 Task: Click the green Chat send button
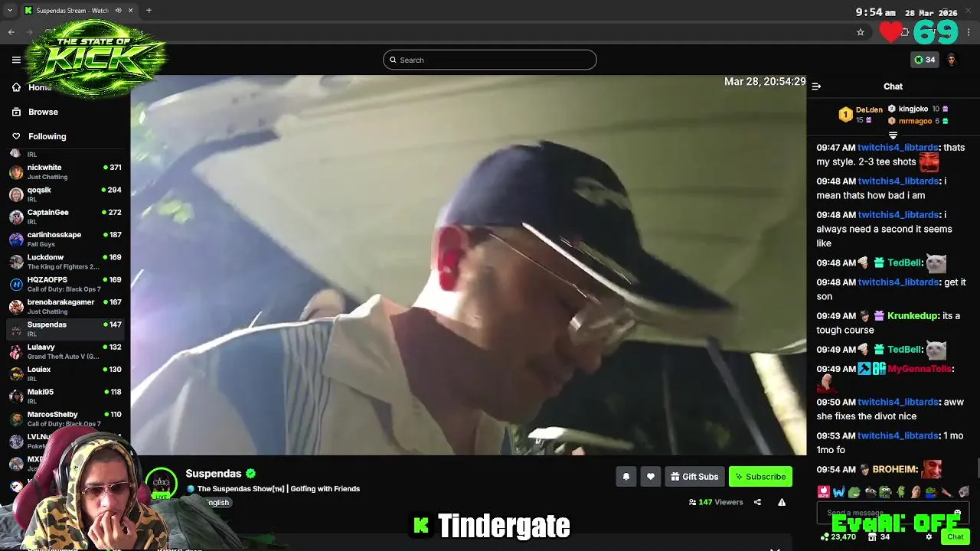coord(955,537)
